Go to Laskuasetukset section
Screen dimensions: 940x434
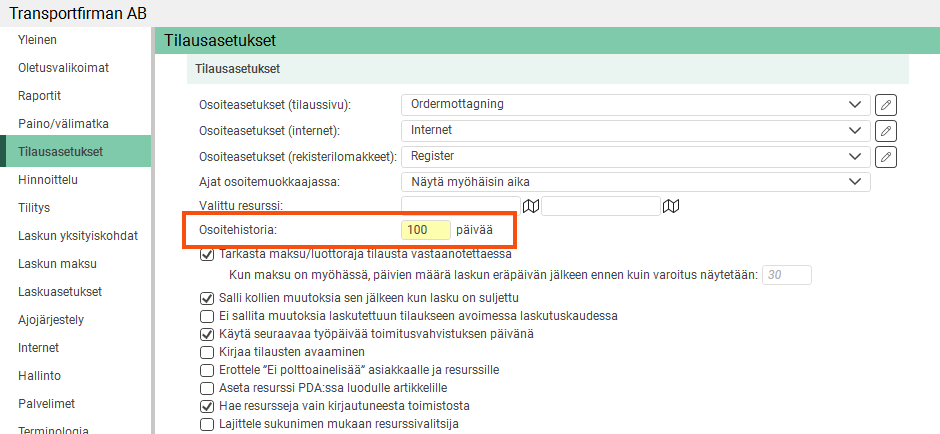[x=61, y=292]
